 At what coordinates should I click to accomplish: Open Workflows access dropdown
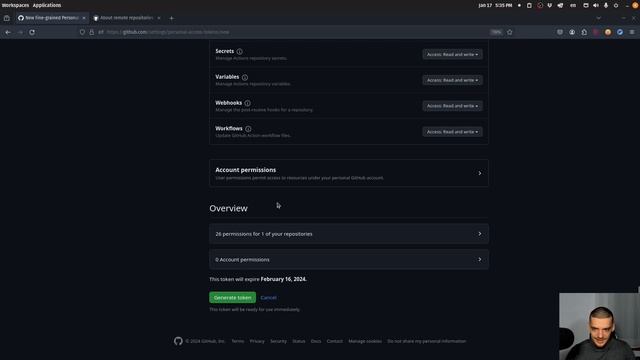(452, 131)
